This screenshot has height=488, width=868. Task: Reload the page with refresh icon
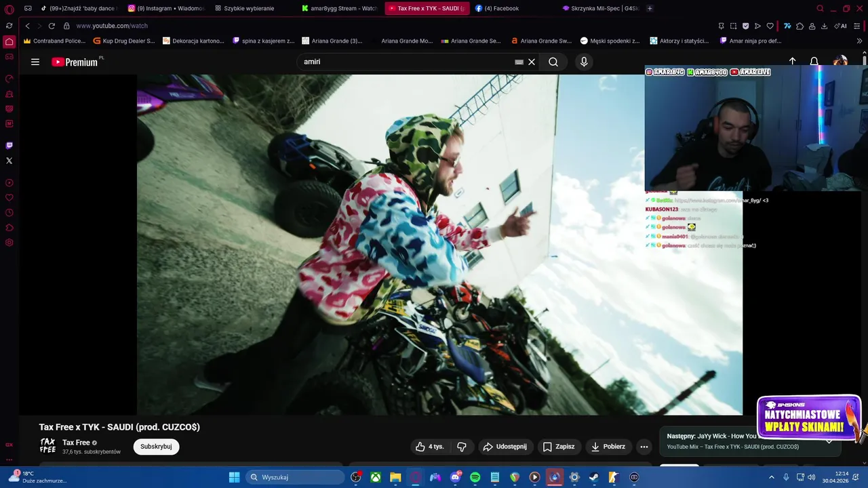(x=52, y=26)
